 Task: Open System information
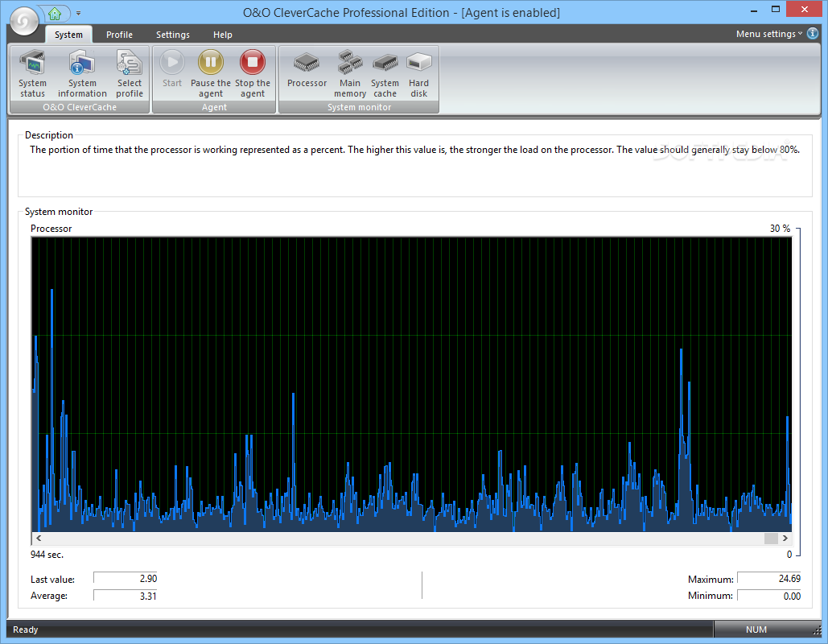(x=82, y=73)
